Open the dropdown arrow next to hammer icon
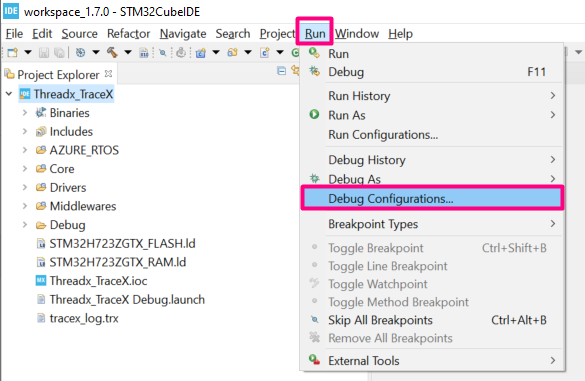 pyautogui.click(x=128, y=53)
